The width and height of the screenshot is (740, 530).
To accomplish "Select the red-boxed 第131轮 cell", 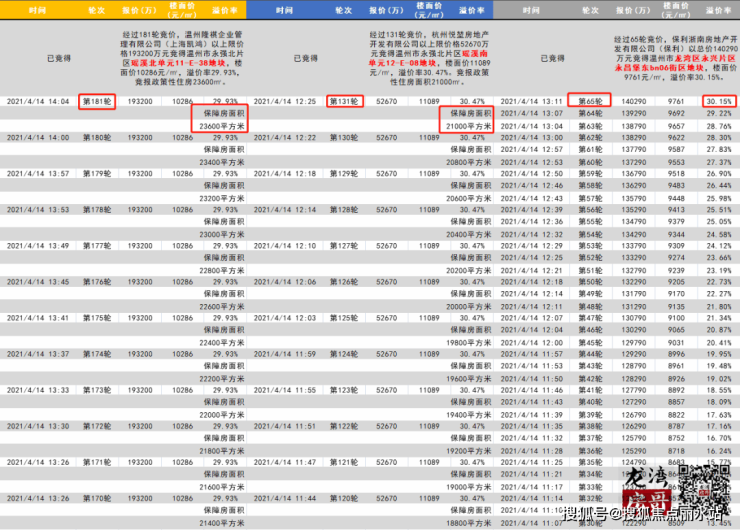I will [x=345, y=102].
